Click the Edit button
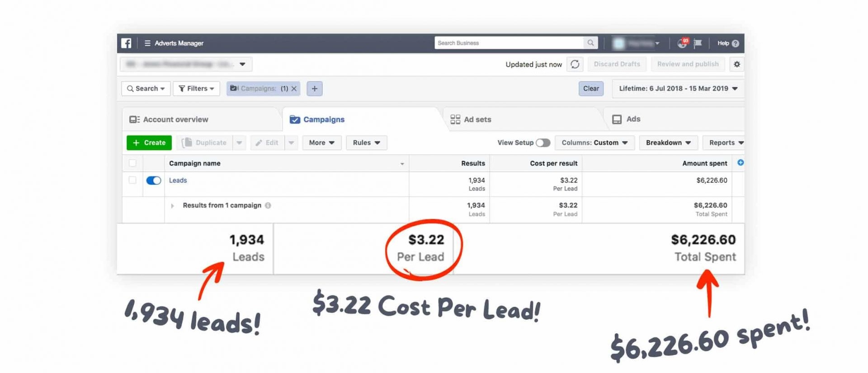This screenshot has height=373, width=868. point(268,143)
